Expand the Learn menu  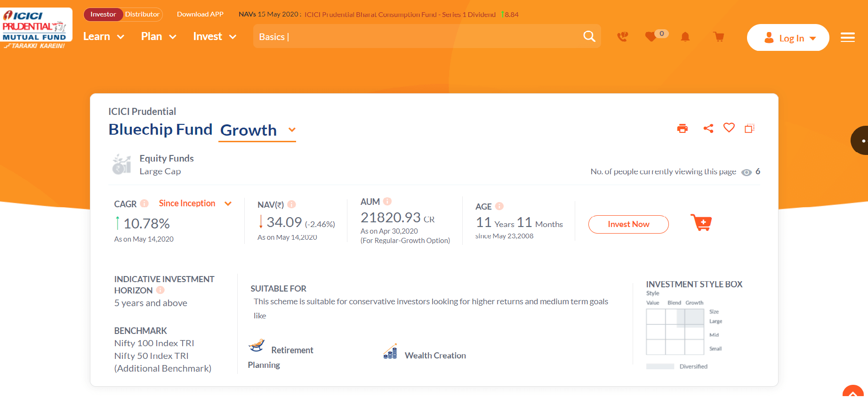pyautogui.click(x=104, y=37)
